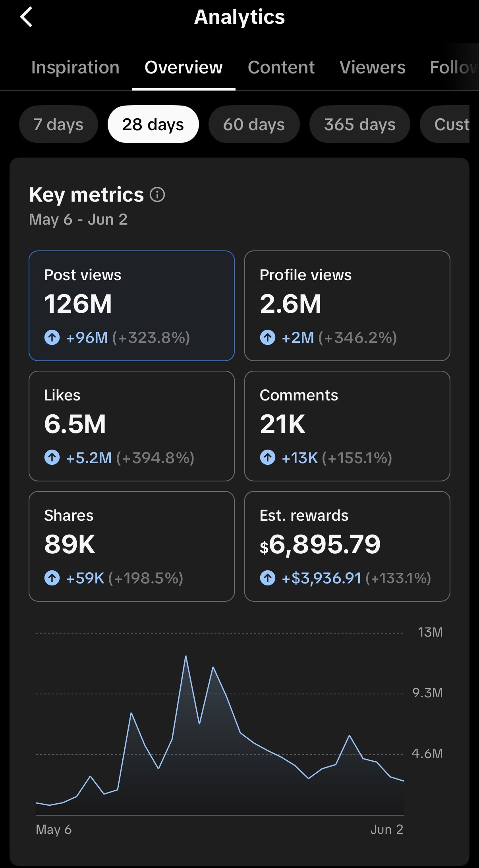479x868 pixels.
Task: Click the Likes up-arrow icon
Action: [52, 458]
